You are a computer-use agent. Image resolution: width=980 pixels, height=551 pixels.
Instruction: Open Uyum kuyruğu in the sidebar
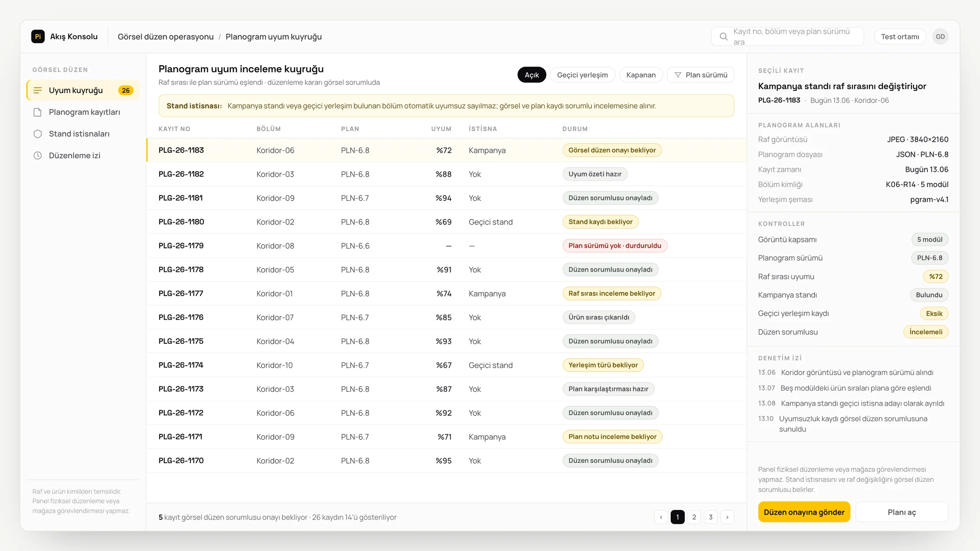coord(83,90)
